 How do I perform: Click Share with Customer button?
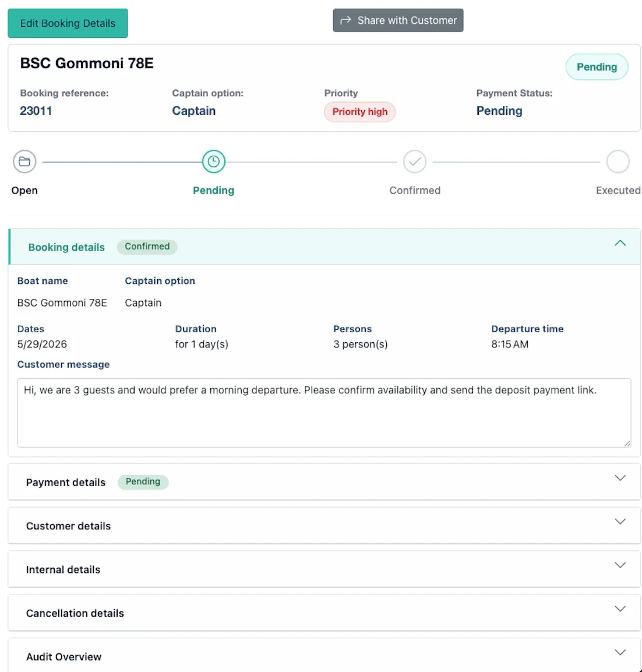398,20
